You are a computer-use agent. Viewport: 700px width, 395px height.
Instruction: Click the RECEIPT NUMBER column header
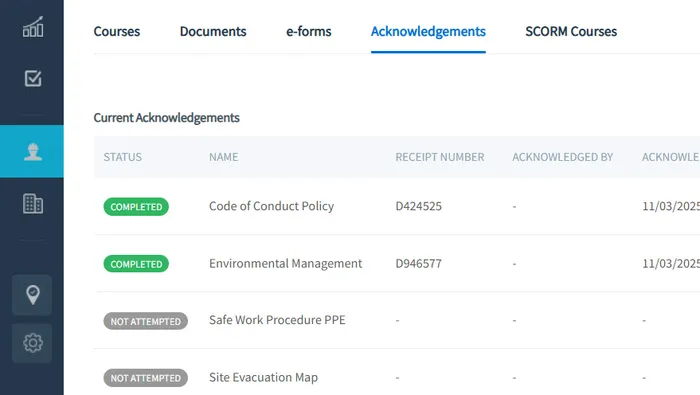[x=440, y=157]
